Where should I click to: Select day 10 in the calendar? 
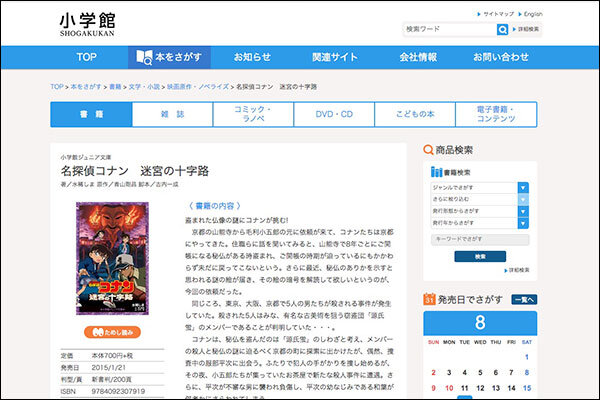(x=449, y=388)
